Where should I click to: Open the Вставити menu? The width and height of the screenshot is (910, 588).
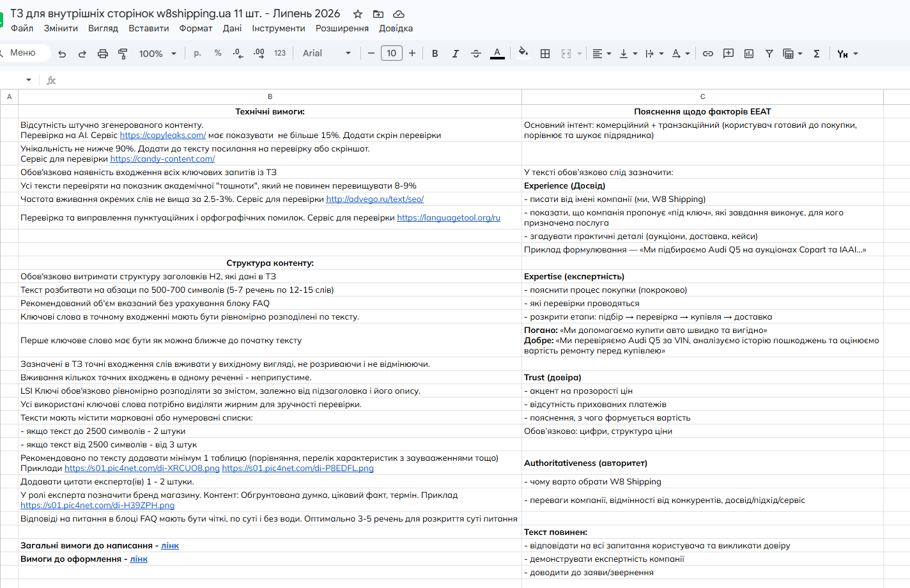pyautogui.click(x=149, y=28)
